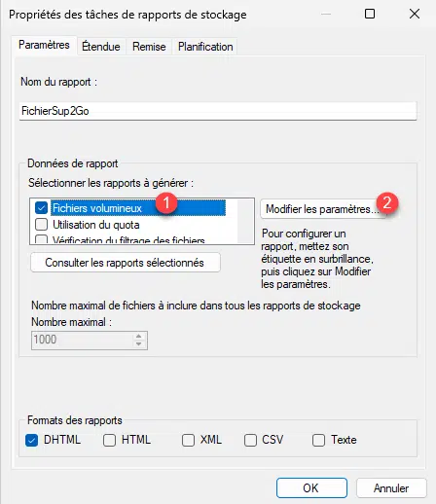Enable the Utilisation du quota checkbox
The image size is (436, 504).
(x=41, y=225)
